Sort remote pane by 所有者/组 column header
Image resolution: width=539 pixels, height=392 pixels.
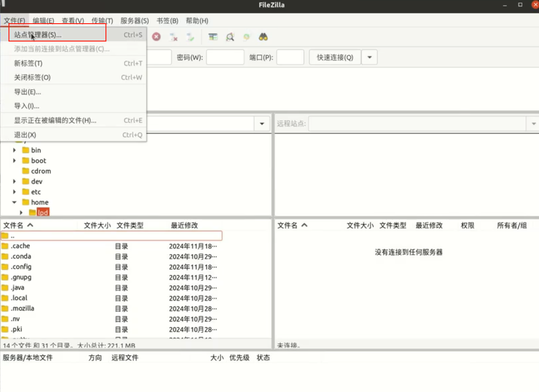pos(512,225)
